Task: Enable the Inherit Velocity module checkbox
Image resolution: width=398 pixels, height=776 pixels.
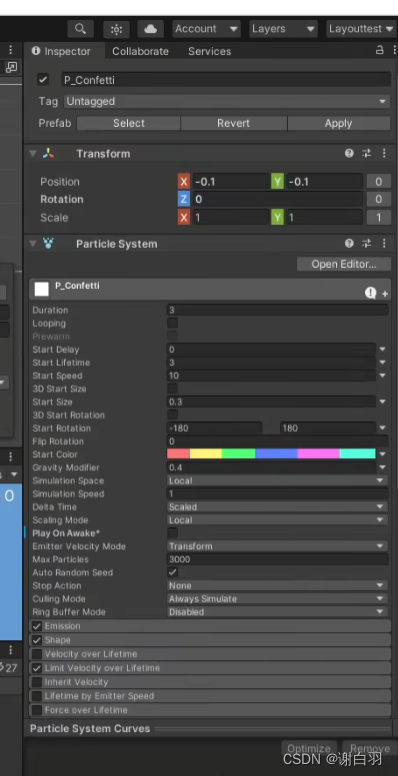Action: point(37,682)
